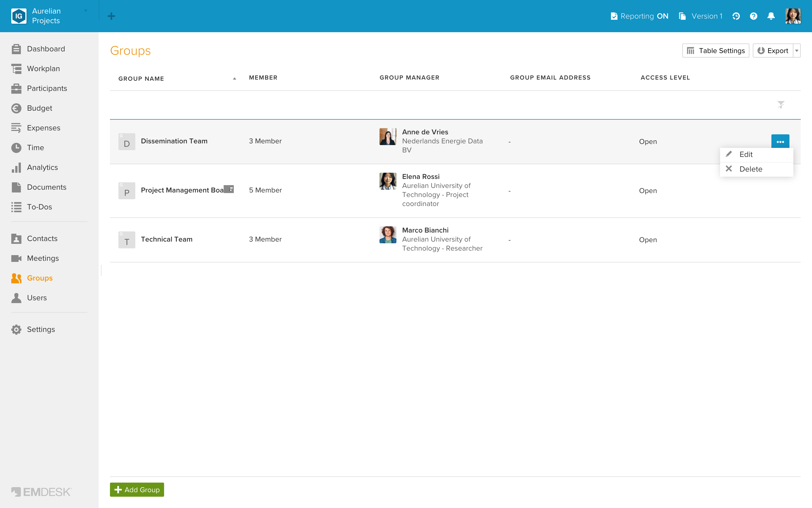Screen dimensions: 812x508
Task: Sort by Group Name column arrow
Action: [235, 79]
